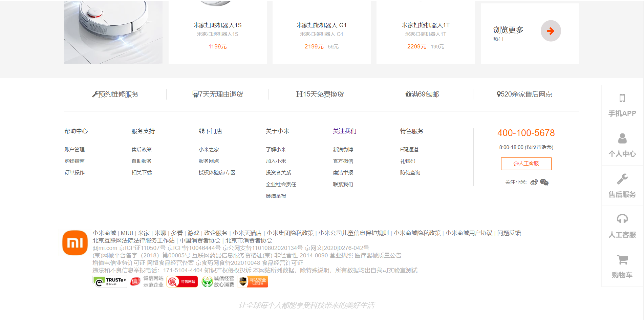Click the Weibo icon beside 关注小米

pyautogui.click(x=534, y=182)
